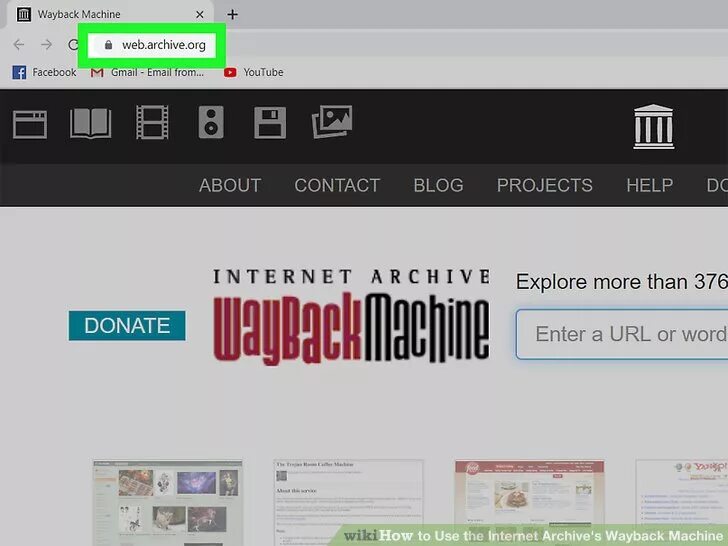The image size is (728, 546).
Task: Open the PROJECTS menu item
Action: [545, 185]
